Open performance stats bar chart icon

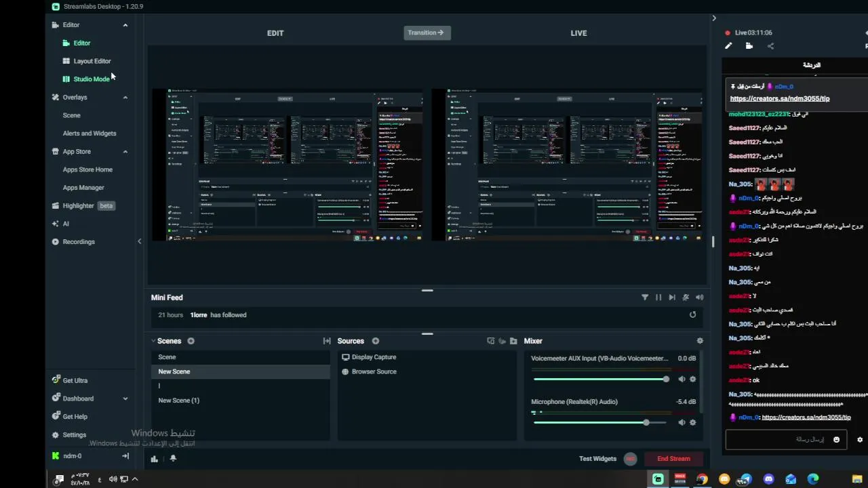pyautogui.click(x=155, y=459)
